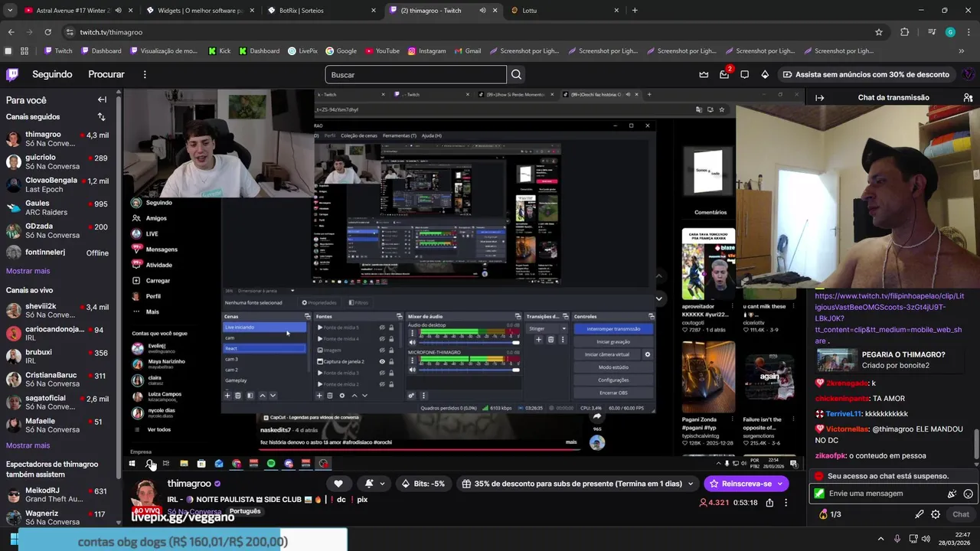The image size is (980, 551).
Task: Click the Windows microphone tray icon
Action: [x=897, y=539]
